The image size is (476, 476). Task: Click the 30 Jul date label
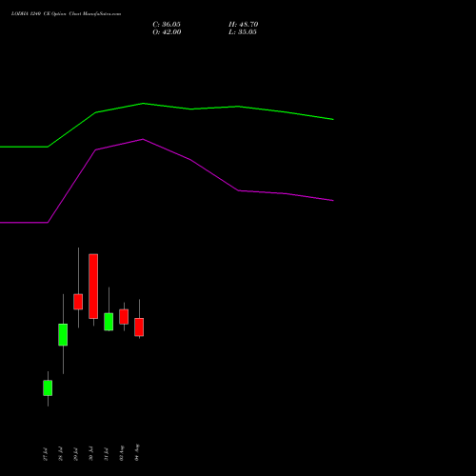[x=91, y=454]
